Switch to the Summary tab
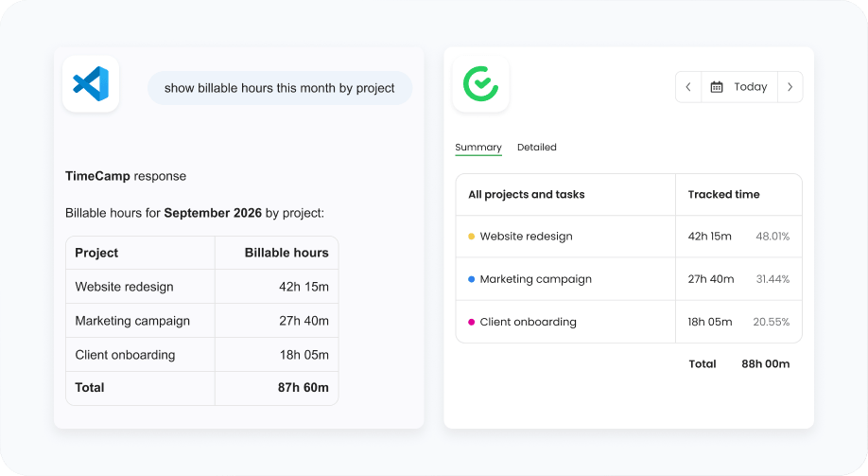Image resolution: width=868 pixels, height=476 pixels. tap(478, 148)
